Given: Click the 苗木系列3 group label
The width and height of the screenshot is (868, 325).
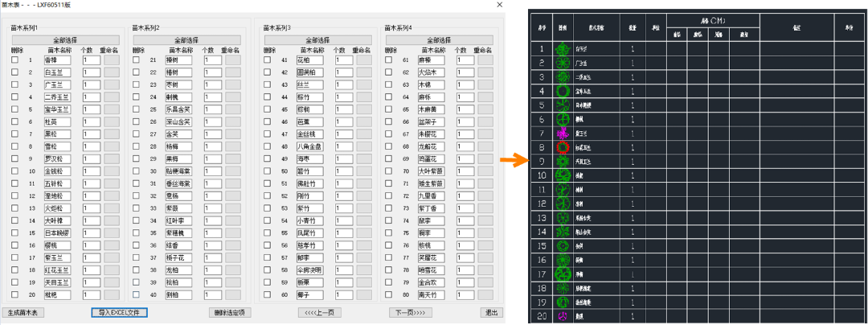Looking at the screenshot, I should (276, 27).
